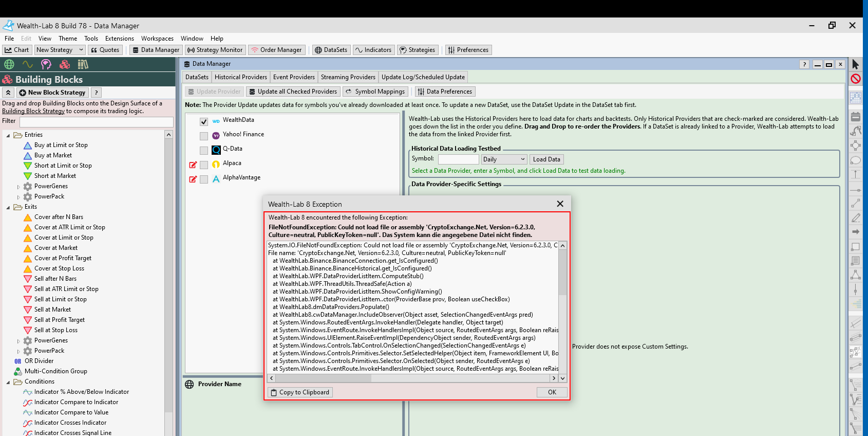Image resolution: width=868 pixels, height=436 pixels.
Task: Select the pencil annotation drawing tool
Action: [855, 218]
